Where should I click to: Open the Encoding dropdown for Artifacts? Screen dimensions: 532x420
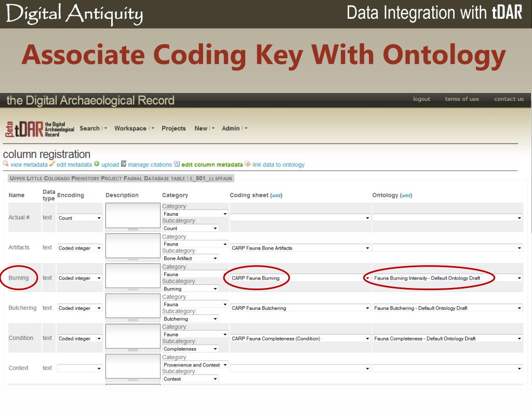point(79,248)
